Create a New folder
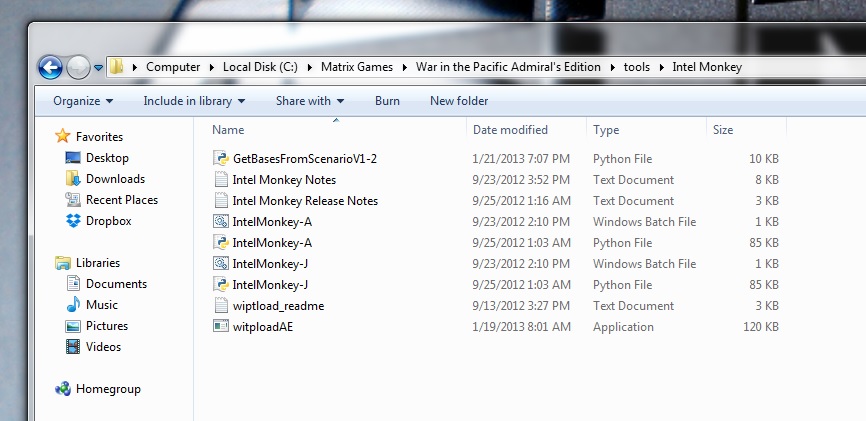This screenshot has width=866, height=421. tap(459, 101)
